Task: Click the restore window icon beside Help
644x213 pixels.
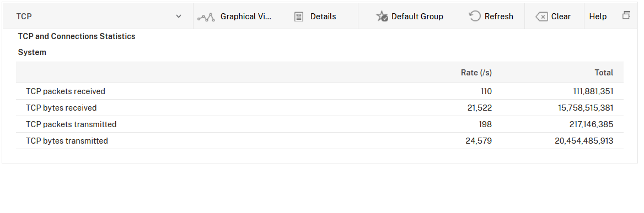Action: 626,15
